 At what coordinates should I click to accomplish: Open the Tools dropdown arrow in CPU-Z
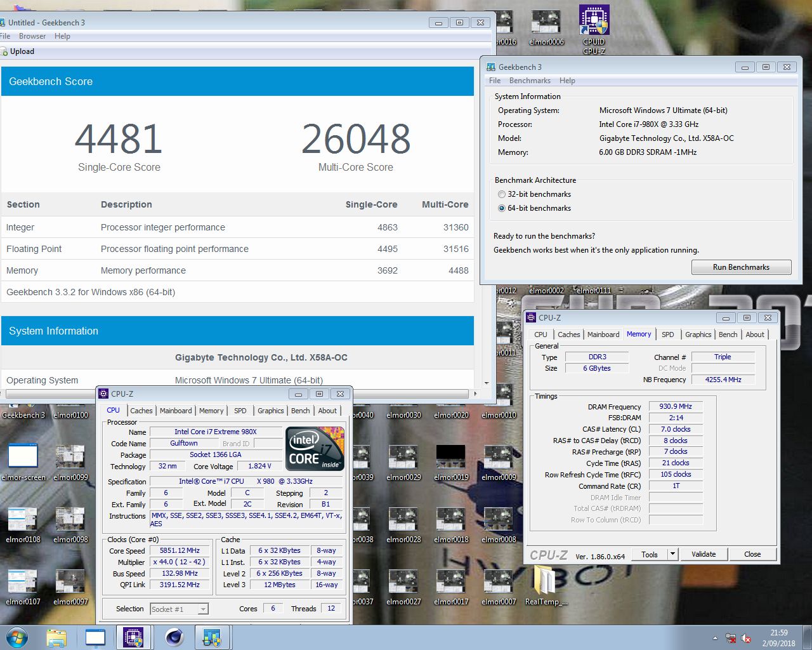click(x=672, y=554)
